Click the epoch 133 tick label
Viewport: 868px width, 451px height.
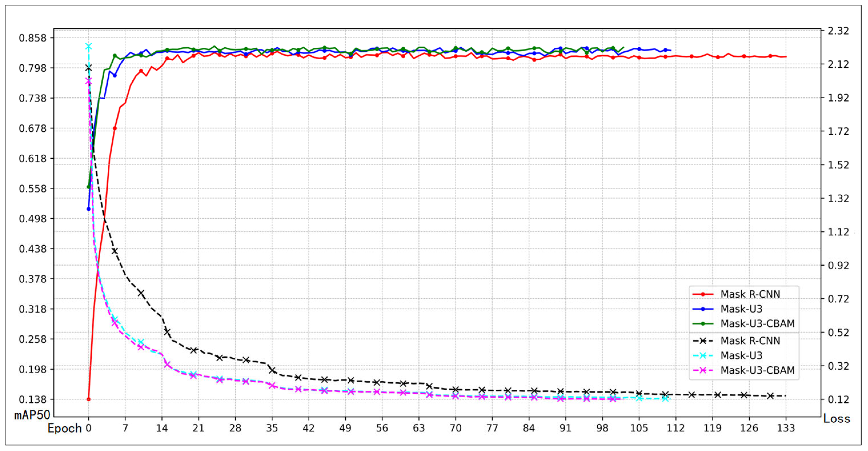[x=786, y=428]
